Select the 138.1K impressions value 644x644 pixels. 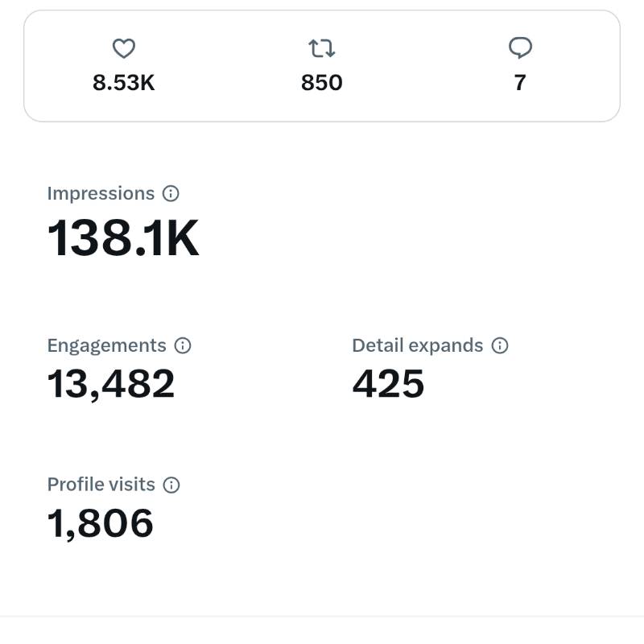point(123,238)
